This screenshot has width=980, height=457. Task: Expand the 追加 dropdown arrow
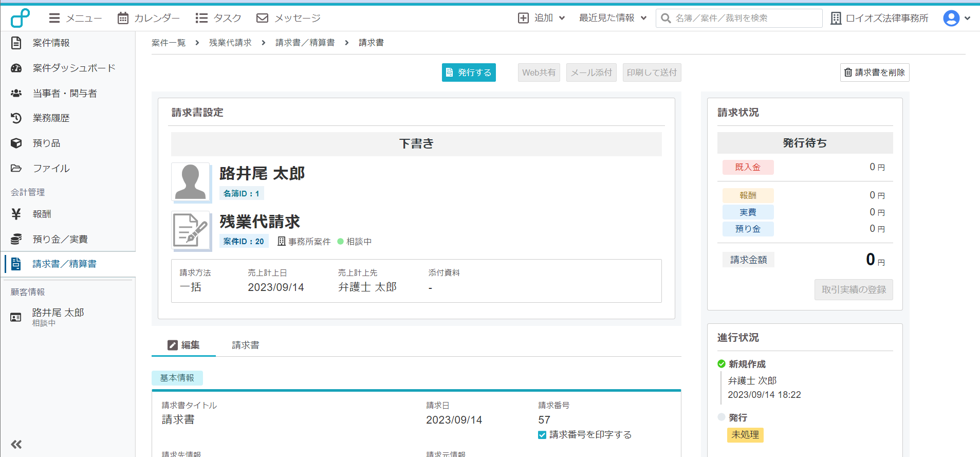562,18
